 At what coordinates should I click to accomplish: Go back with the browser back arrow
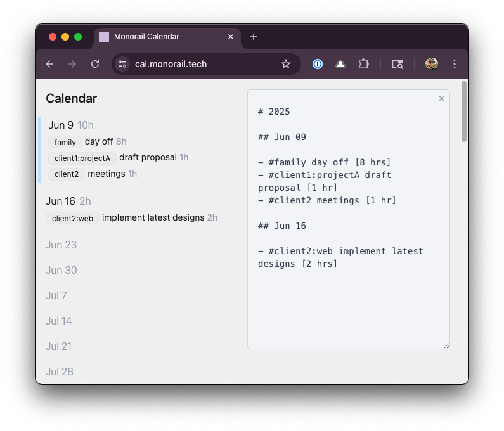pyautogui.click(x=49, y=64)
